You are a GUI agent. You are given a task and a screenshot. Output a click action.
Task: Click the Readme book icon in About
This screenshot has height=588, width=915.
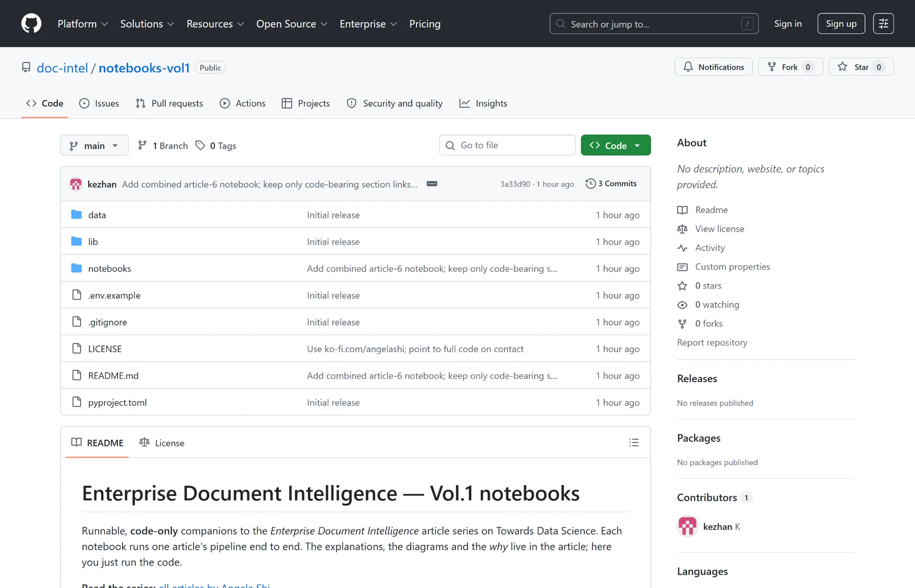pyautogui.click(x=682, y=210)
